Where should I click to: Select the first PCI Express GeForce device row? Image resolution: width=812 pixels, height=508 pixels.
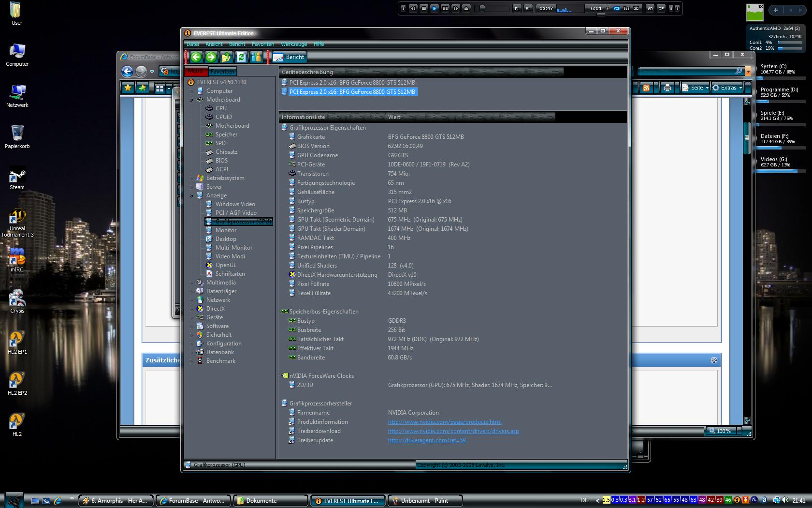352,83
